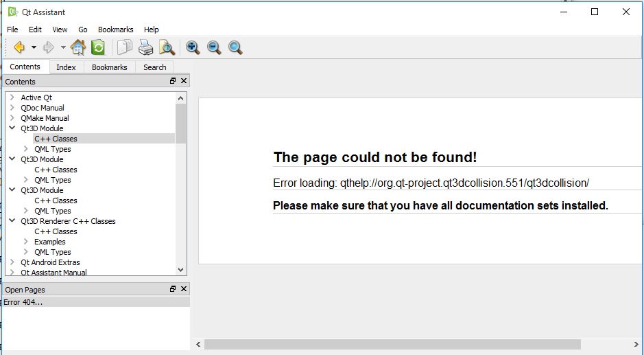Viewport: 644px width, 355px height.
Task: Click Sync with Table of Contents icon
Action: (98, 47)
